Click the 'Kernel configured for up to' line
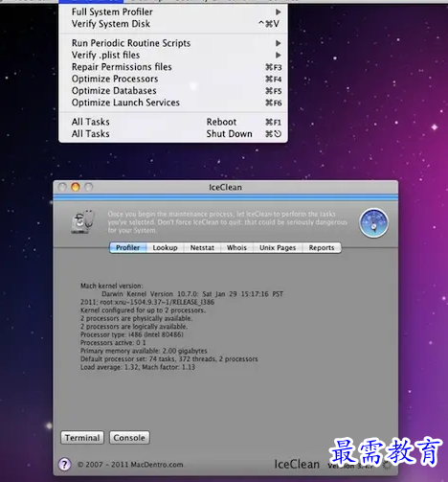 click(143, 310)
